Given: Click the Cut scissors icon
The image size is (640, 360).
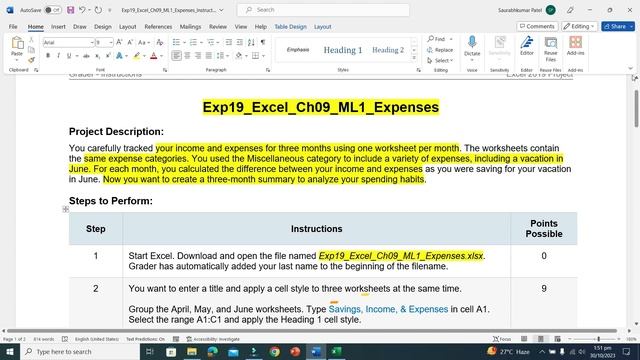Looking at the screenshot, I should 31,40.
